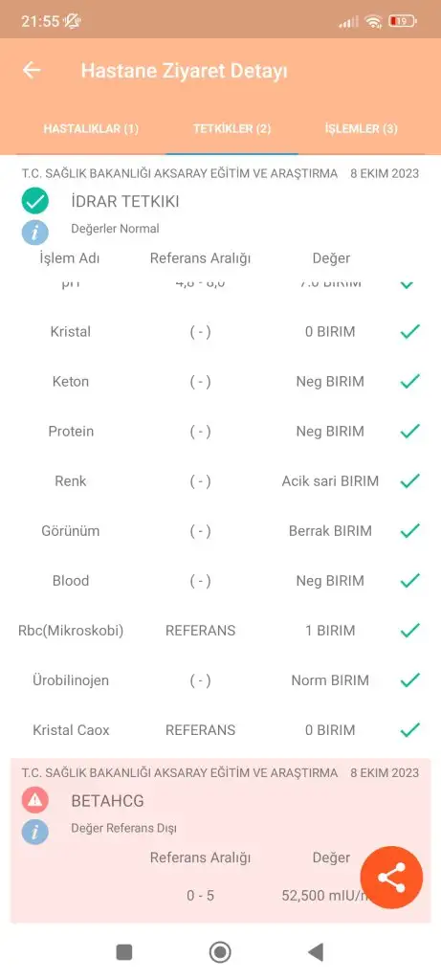Open the BETAHCG test title
Image resolution: width=441 pixels, height=980 pixels.
[x=107, y=801]
